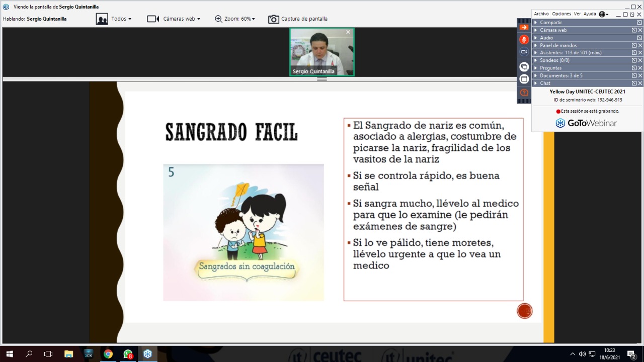Undock the Preguntas pane
This screenshot has height=362, width=644.
click(634, 68)
